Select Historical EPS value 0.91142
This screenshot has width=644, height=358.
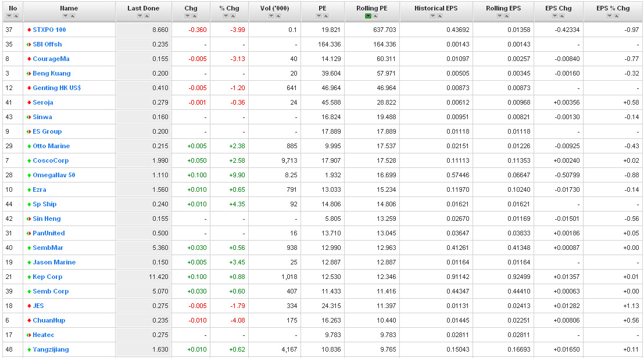(457, 277)
